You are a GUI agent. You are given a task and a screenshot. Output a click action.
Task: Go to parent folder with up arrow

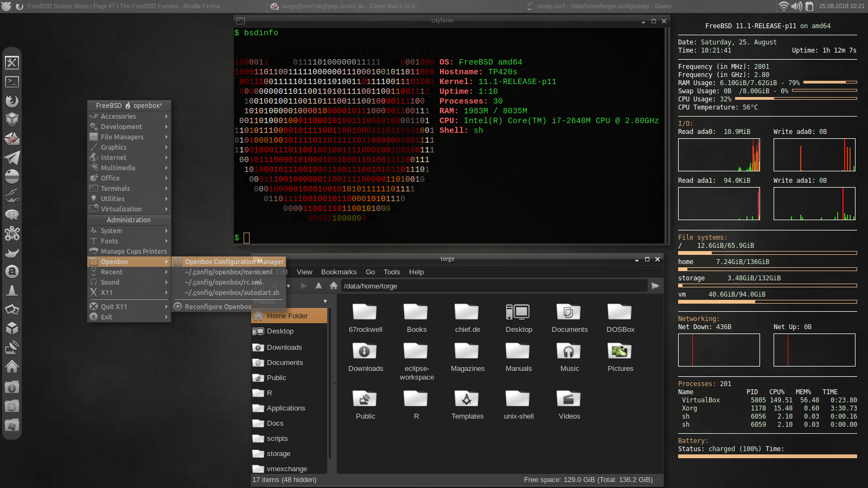[x=319, y=286]
